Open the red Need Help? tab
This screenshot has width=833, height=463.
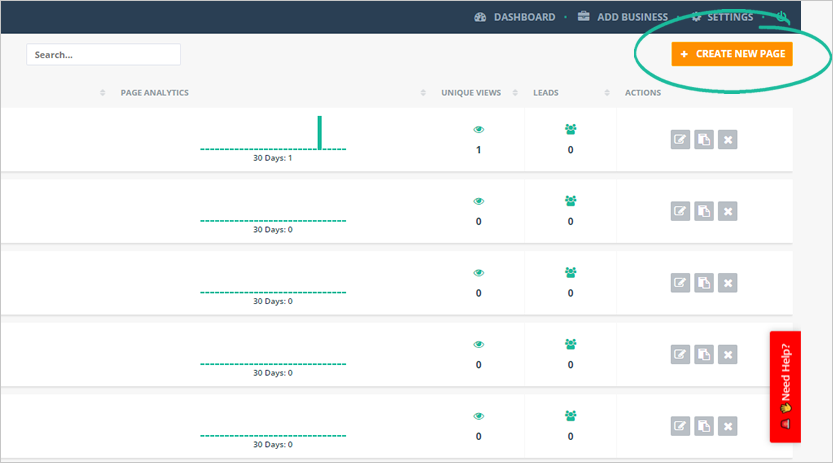[785, 386]
